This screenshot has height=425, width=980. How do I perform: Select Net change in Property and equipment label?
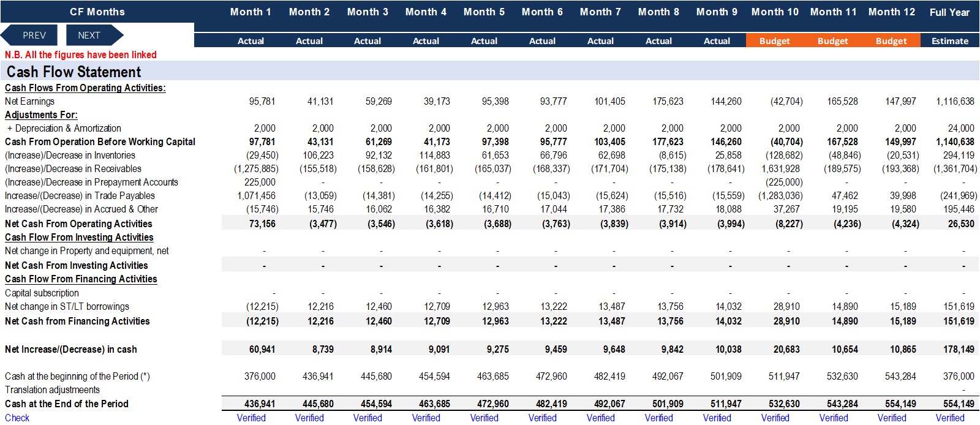86,250
